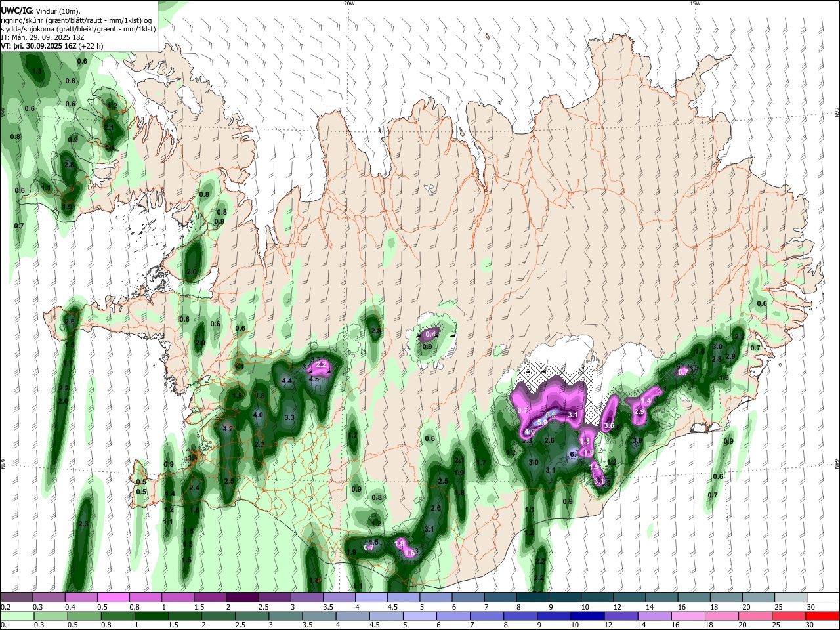Click the '20W' longitude label
Image resolution: width=840 pixels, height=630 pixels.
pyautogui.click(x=349, y=3)
